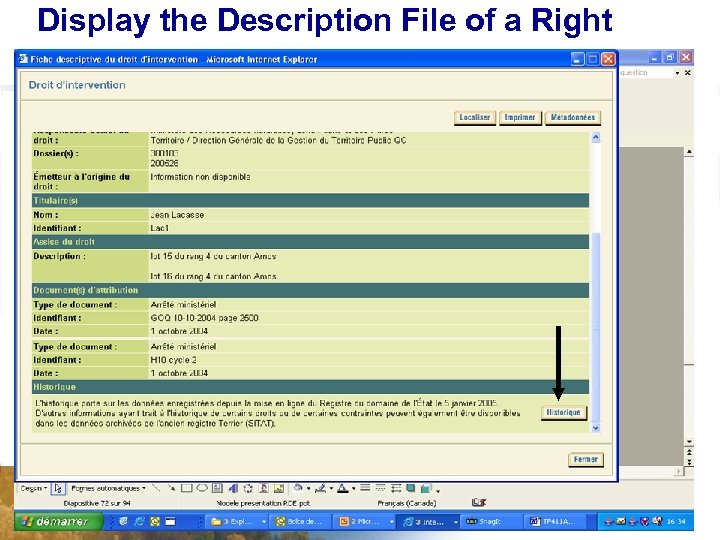Select the Ellipse shape tool
Screen dimensions: 720x540
tap(202, 488)
